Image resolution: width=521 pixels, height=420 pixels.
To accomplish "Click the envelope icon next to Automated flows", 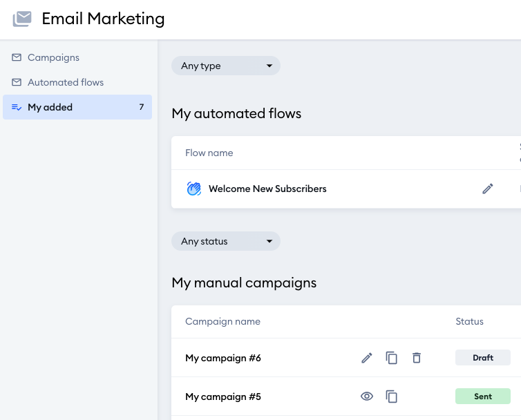I will pos(17,82).
